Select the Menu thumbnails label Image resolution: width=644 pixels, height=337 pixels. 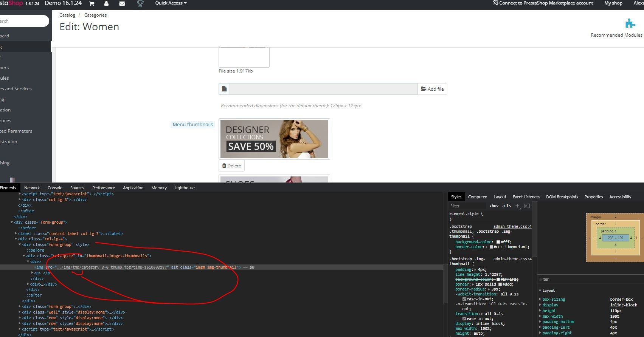pyautogui.click(x=192, y=124)
